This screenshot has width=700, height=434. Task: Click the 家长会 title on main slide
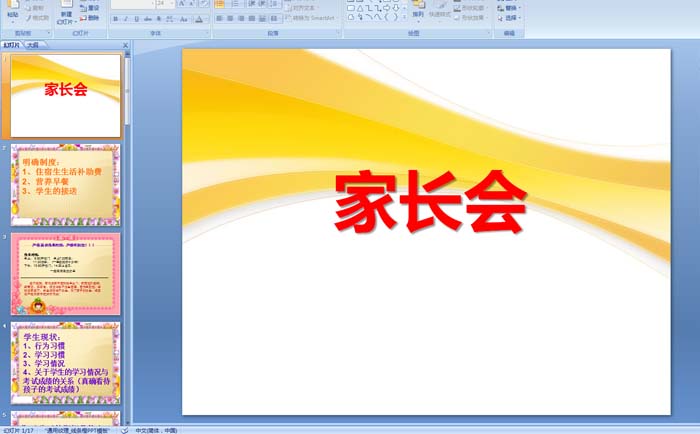(431, 201)
